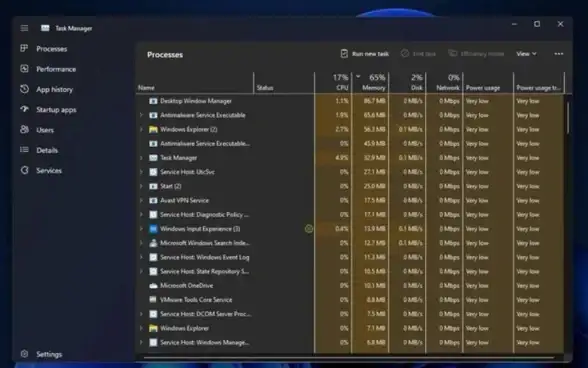Screen dimensions: 588x368
Task: Expand the Task Manager process row
Action: pyautogui.click(x=141, y=158)
